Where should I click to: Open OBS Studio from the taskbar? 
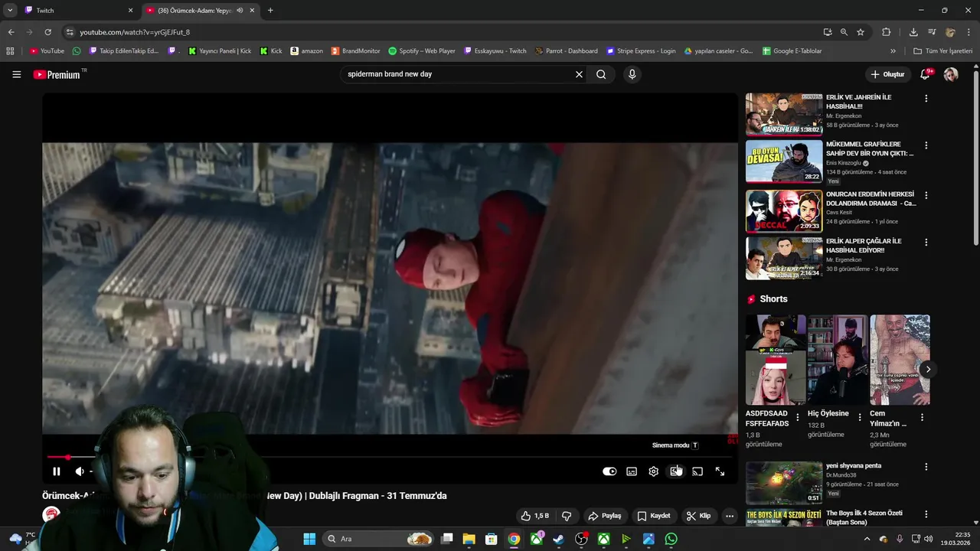[581, 539]
